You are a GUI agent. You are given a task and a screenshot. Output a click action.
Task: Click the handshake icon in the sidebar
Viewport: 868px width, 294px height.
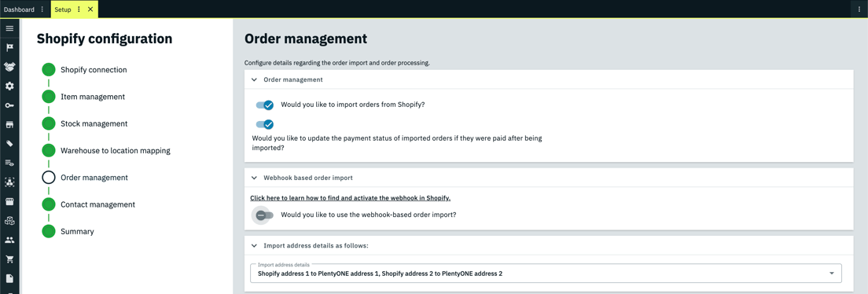9,67
